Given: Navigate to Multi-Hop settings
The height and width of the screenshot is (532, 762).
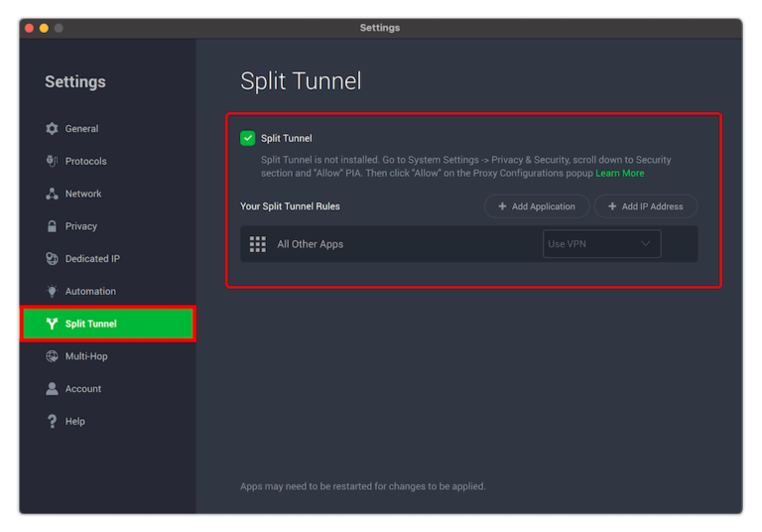Looking at the screenshot, I should point(108,356).
